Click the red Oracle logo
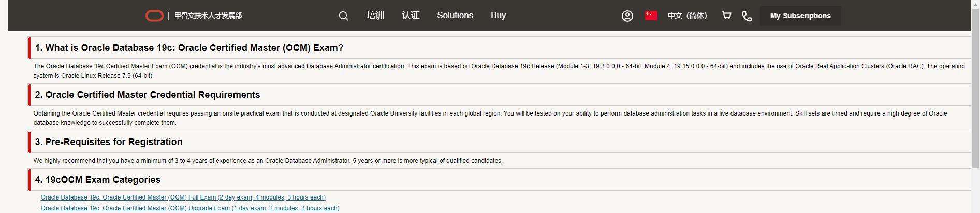This screenshot has height=213, width=980. tap(154, 16)
